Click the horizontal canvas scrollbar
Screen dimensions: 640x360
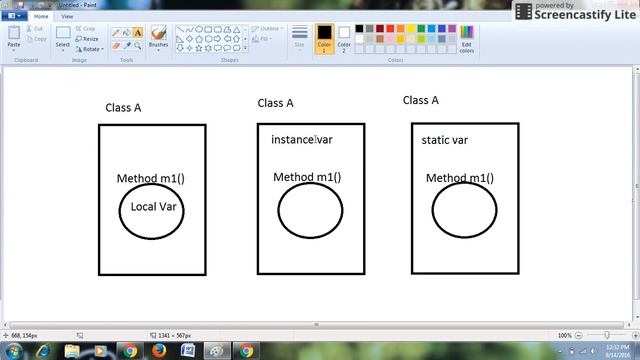[x=316, y=325]
